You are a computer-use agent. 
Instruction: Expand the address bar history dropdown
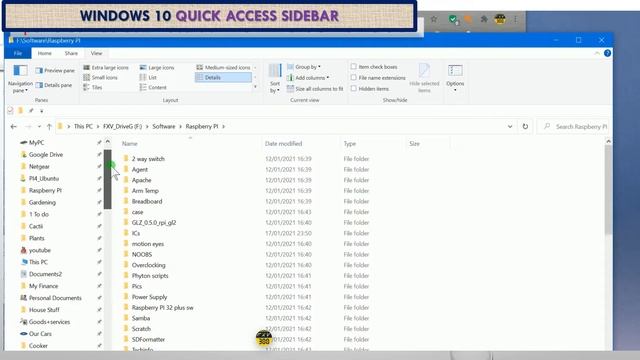pyautogui.click(x=510, y=127)
